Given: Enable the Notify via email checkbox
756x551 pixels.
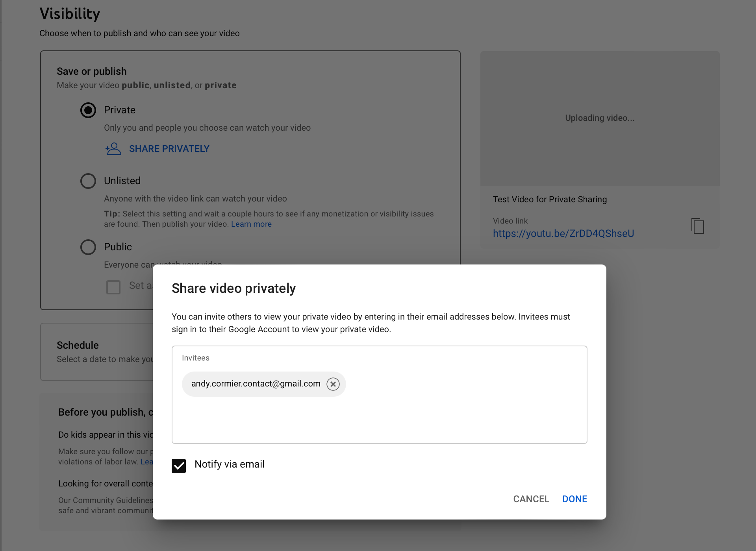Looking at the screenshot, I should (178, 466).
